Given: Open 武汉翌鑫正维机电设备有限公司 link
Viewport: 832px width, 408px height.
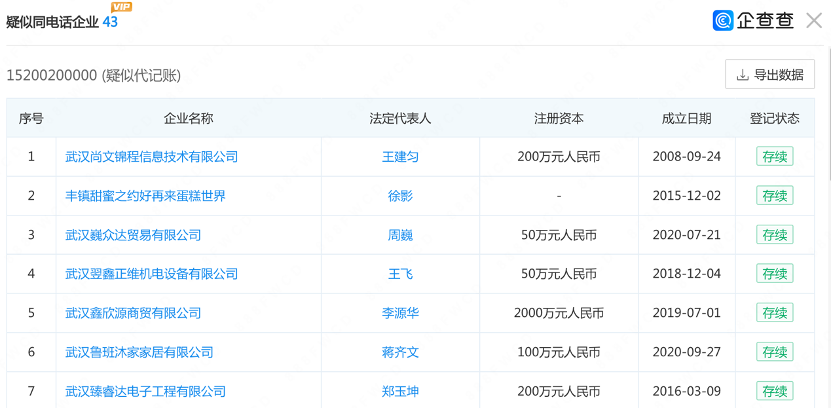Looking at the screenshot, I should (x=151, y=274).
